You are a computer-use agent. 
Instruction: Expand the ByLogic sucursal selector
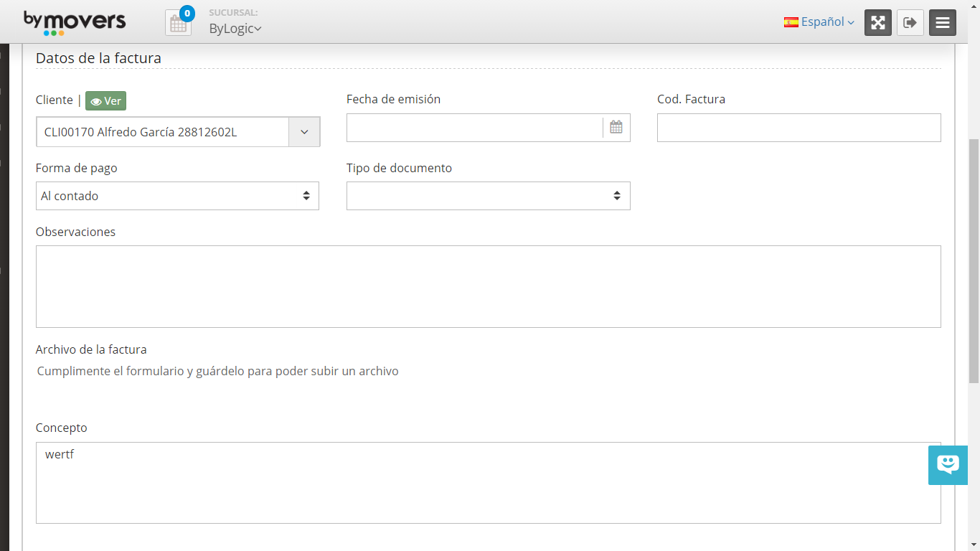[235, 29]
